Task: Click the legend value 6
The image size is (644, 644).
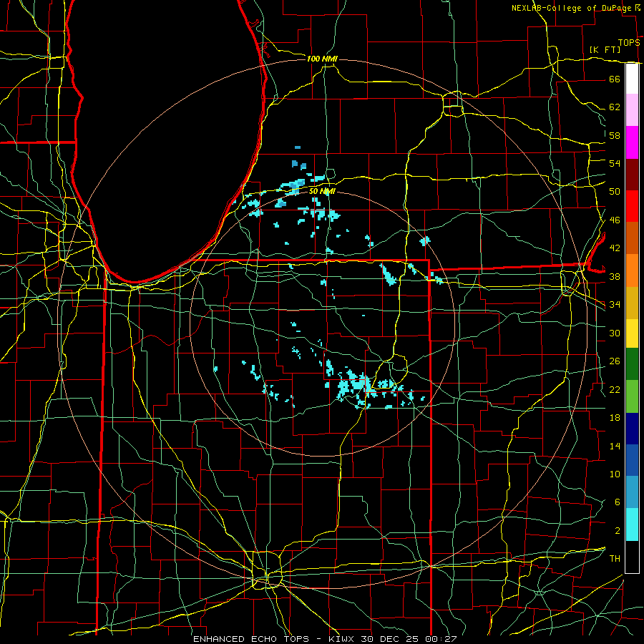Action: point(618,502)
